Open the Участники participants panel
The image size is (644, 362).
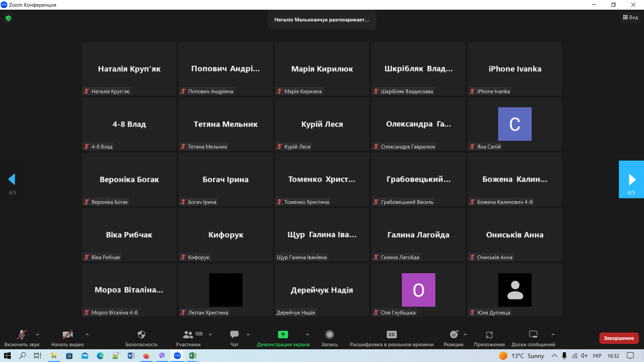(x=188, y=335)
